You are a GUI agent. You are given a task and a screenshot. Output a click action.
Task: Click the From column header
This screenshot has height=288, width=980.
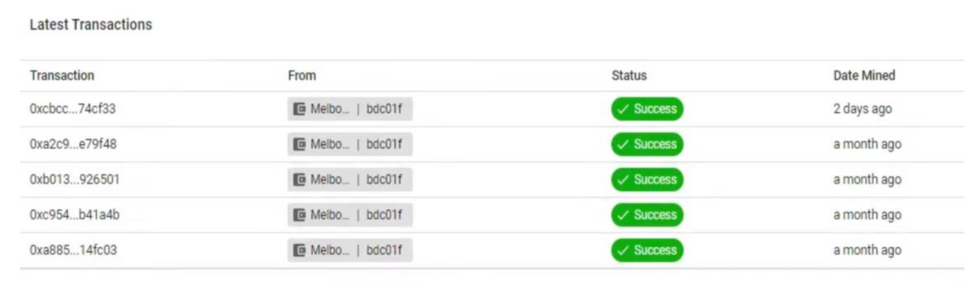pos(302,75)
